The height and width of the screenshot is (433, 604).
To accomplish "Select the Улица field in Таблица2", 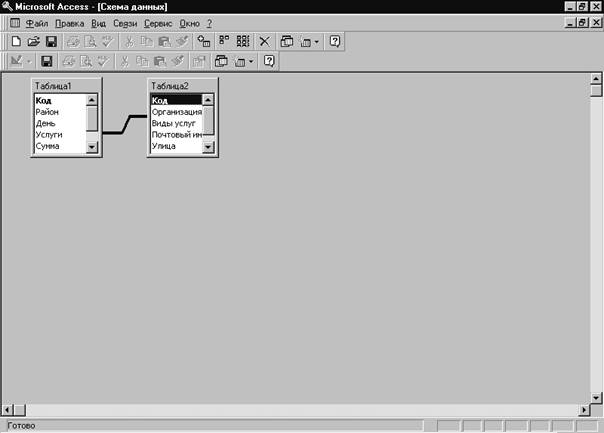I will tap(176, 146).
